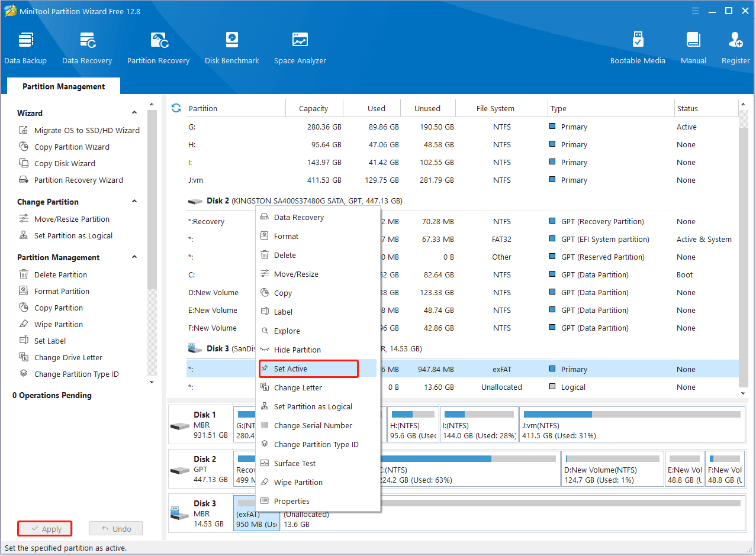This screenshot has height=556, width=756.
Task: Click Wipe Partition in sidebar
Action: (51, 324)
